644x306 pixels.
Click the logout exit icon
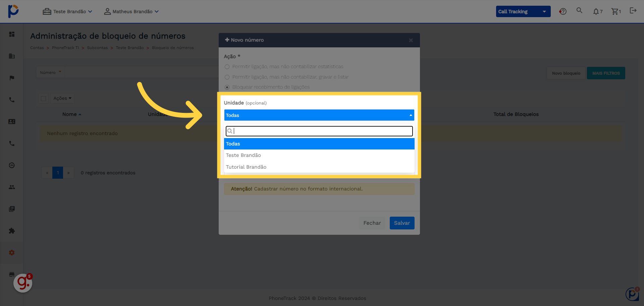633,11
